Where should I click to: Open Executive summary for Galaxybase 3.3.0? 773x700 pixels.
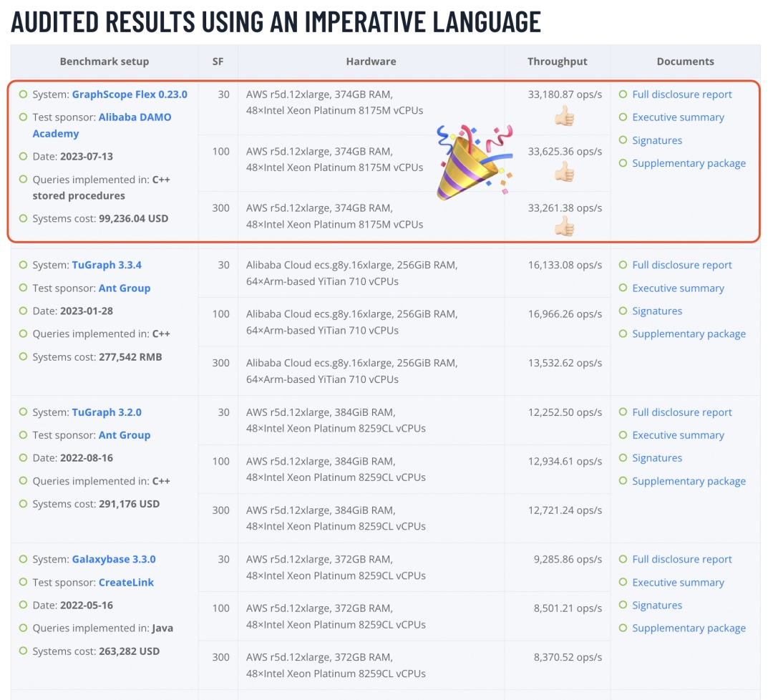coord(678,582)
